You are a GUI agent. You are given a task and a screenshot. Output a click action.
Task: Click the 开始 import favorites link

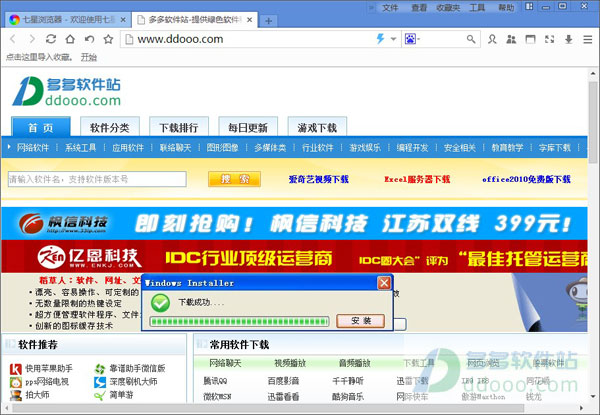(89, 57)
